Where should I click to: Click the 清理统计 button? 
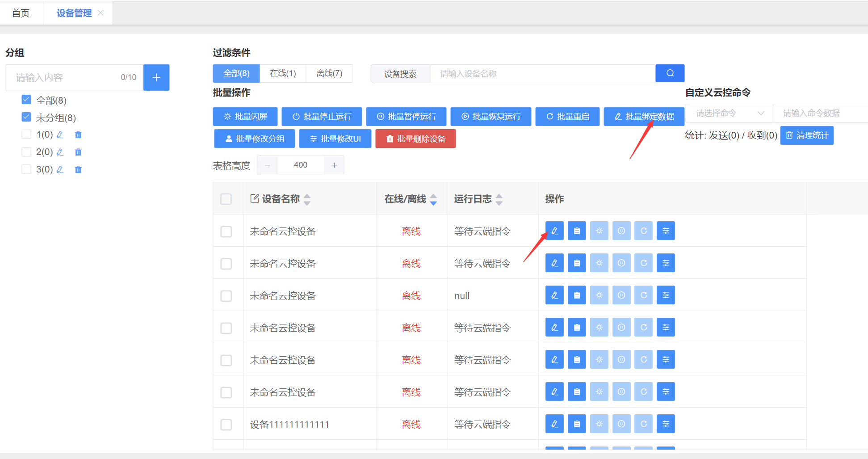[807, 135]
